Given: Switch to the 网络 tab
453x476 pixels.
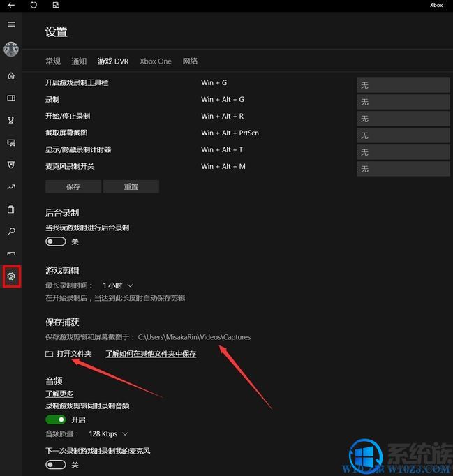Looking at the screenshot, I should coord(190,61).
